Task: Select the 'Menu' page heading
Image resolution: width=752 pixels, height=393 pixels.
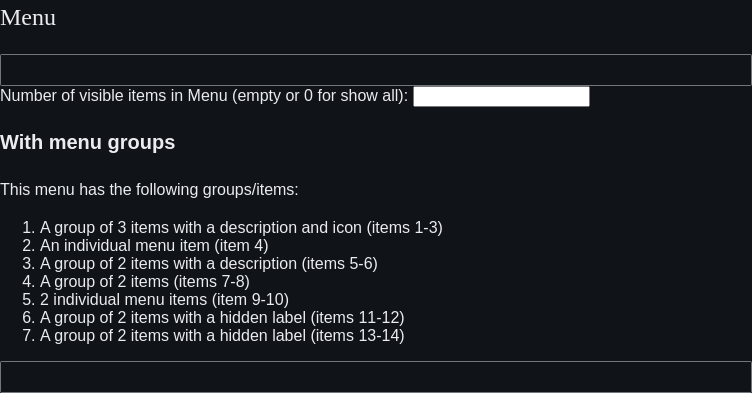Action: click(x=28, y=18)
